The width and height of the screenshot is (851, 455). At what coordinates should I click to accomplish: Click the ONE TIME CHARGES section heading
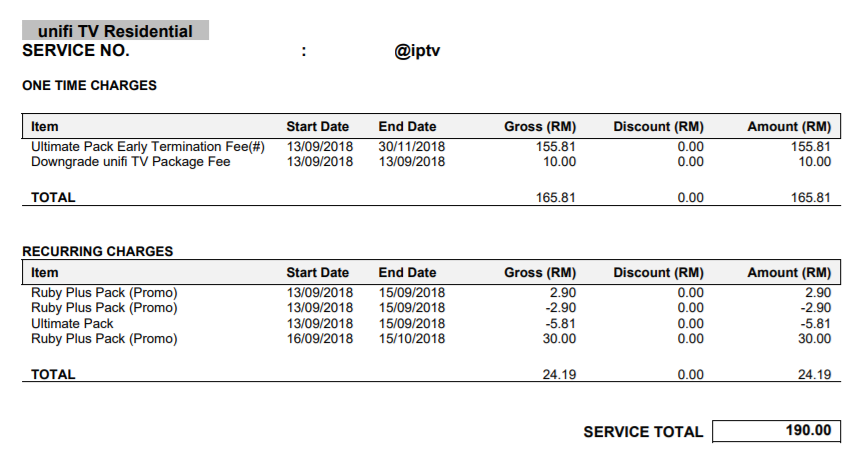[89, 86]
